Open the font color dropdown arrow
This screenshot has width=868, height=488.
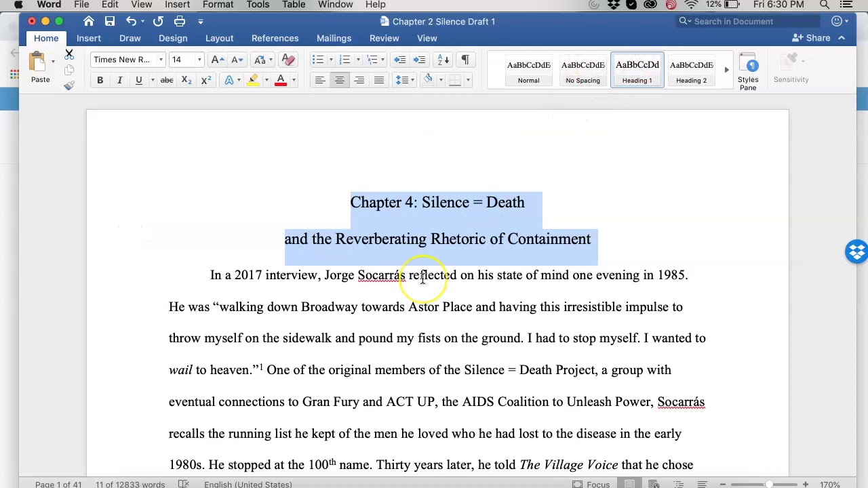pyautogui.click(x=294, y=80)
